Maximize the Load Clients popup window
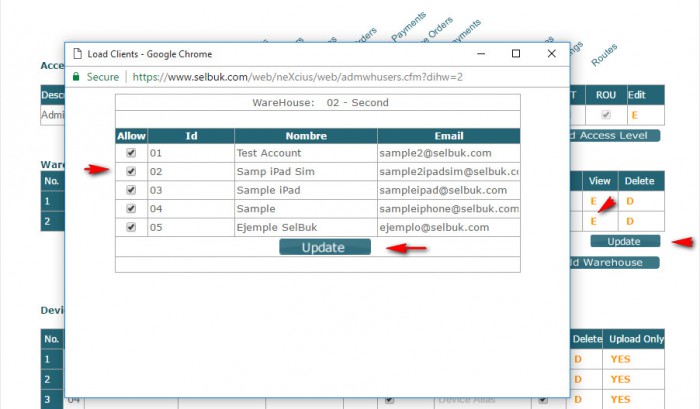The width and height of the screenshot is (700, 409). pyautogui.click(x=516, y=53)
